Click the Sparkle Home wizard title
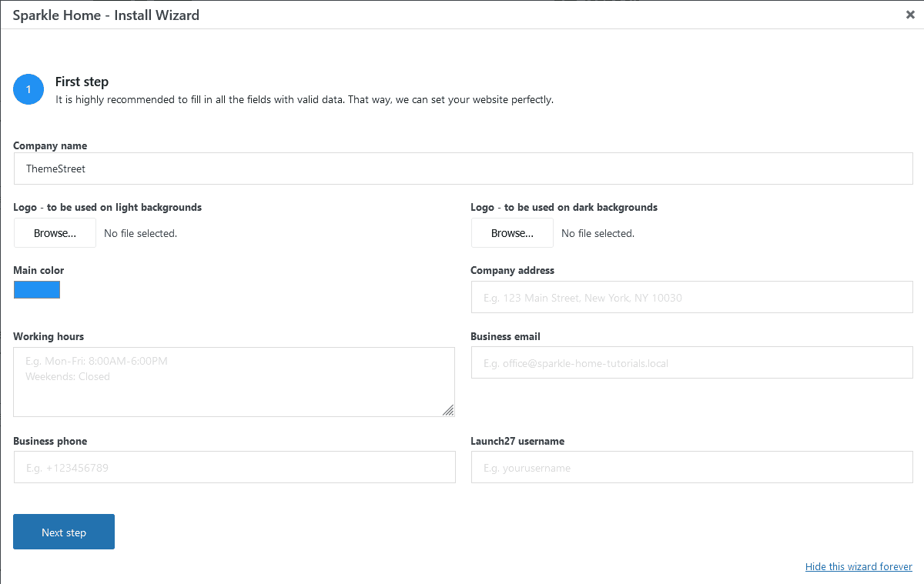 [105, 15]
